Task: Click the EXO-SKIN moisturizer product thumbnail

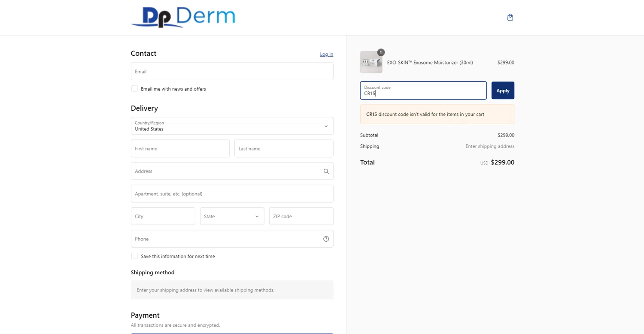Action: click(x=371, y=62)
